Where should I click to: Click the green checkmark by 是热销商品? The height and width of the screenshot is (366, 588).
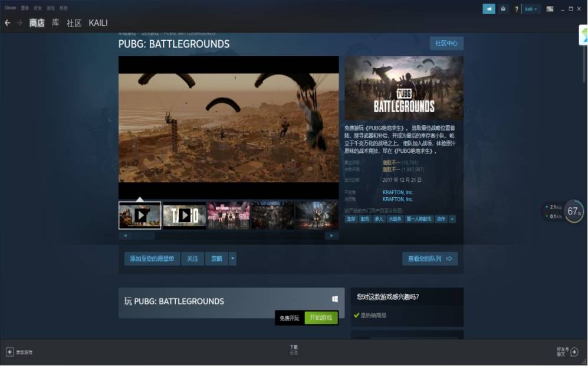(356, 315)
